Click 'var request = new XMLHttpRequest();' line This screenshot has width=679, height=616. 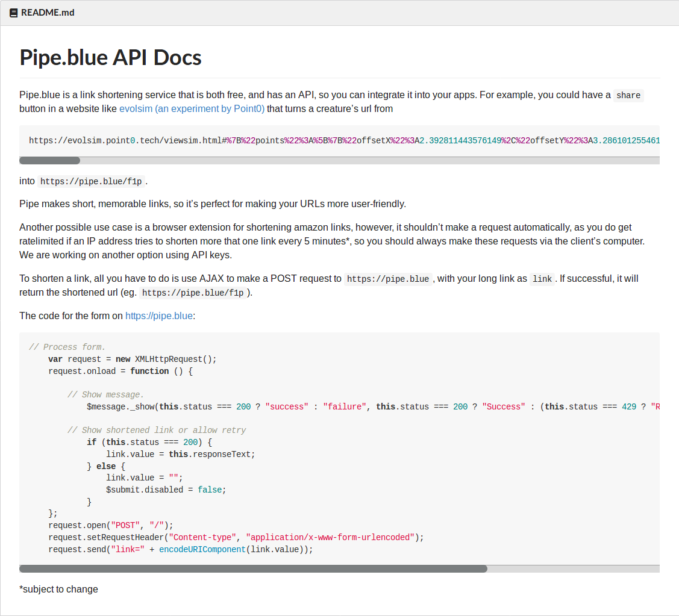point(132,359)
